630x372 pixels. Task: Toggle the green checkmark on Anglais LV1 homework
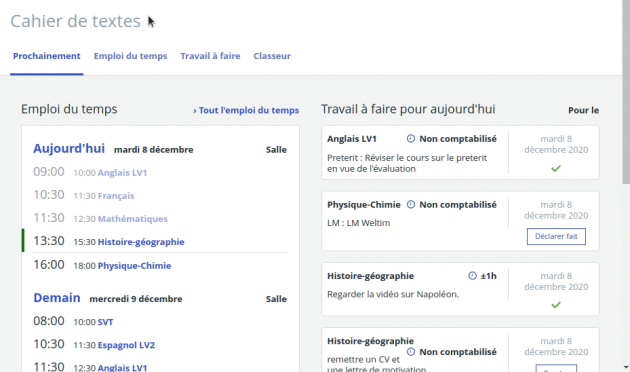click(556, 168)
